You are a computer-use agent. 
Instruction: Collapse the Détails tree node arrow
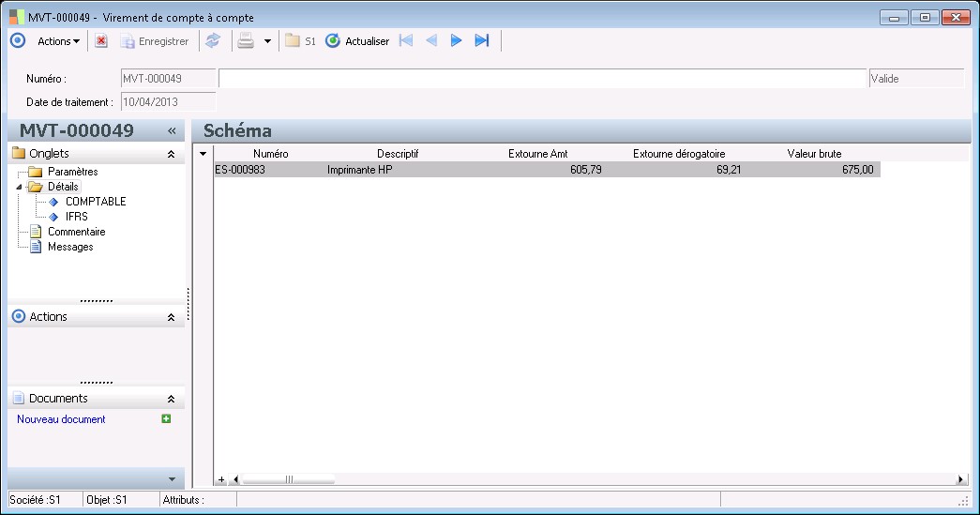(x=19, y=187)
